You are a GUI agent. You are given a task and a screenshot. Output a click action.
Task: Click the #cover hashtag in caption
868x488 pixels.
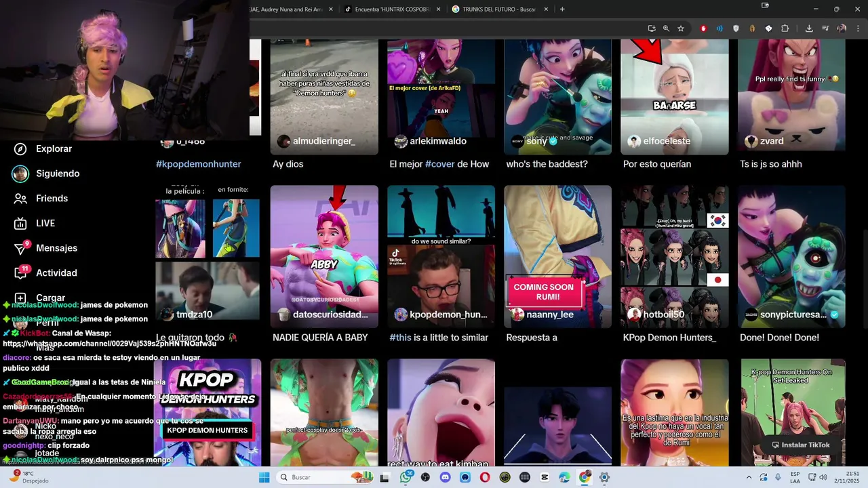tap(440, 164)
